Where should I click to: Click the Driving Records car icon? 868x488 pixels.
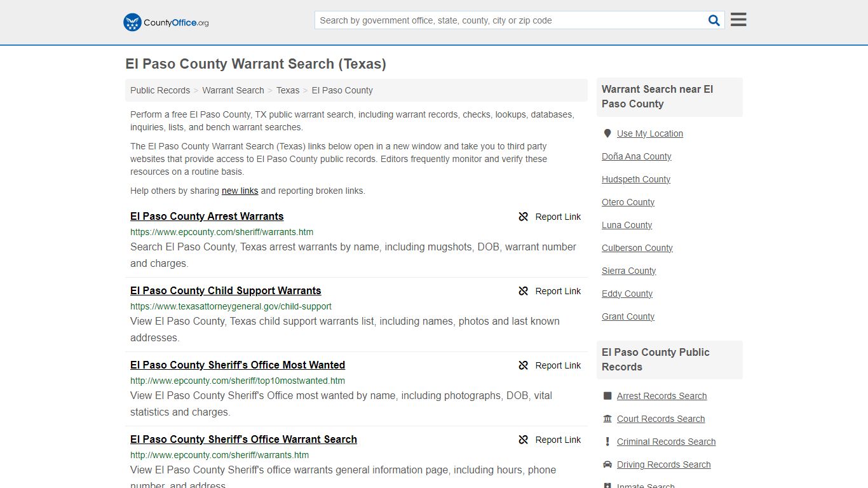click(x=607, y=464)
